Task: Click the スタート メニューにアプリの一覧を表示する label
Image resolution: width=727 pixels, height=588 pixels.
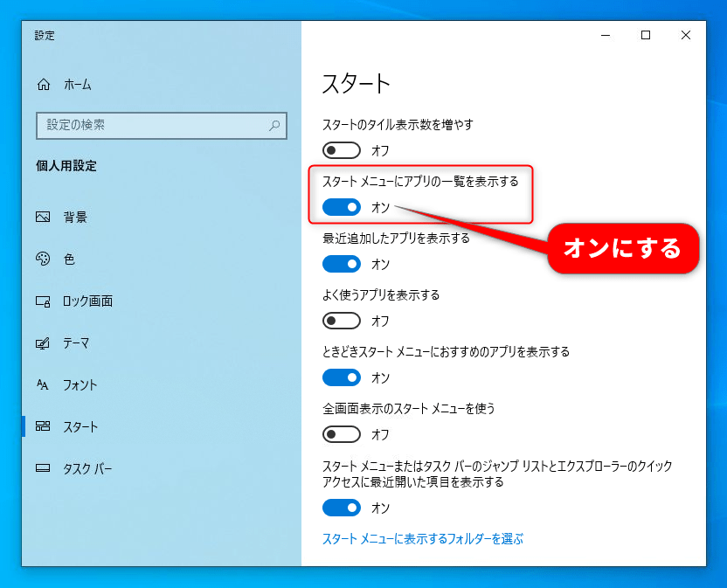Action: tap(420, 182)
